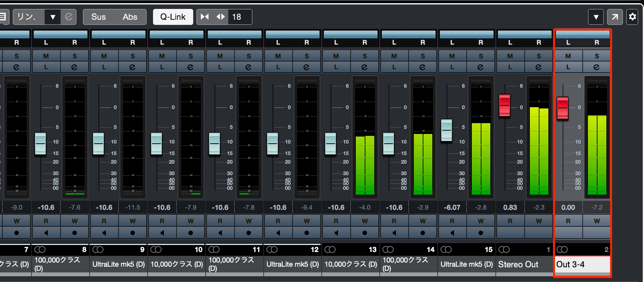Viewport: 644px width, 282px height.
Task: Open edit channel settings for channel 11
Action: [x=248, y=67]
